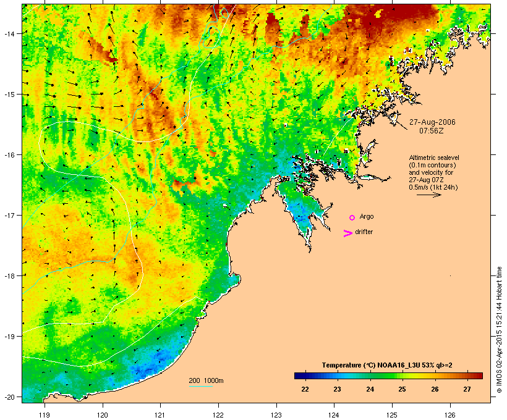The width and height of the screenshot is (507, 420).
Task: Click the temperature color bar
Action: click(x=388, y=376)
